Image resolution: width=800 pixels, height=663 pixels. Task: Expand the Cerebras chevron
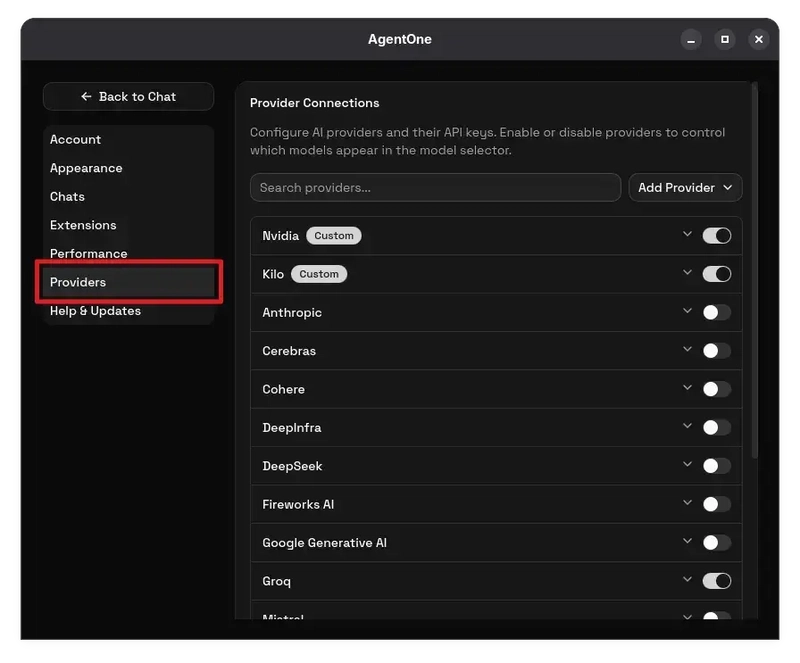coord(687,349)
